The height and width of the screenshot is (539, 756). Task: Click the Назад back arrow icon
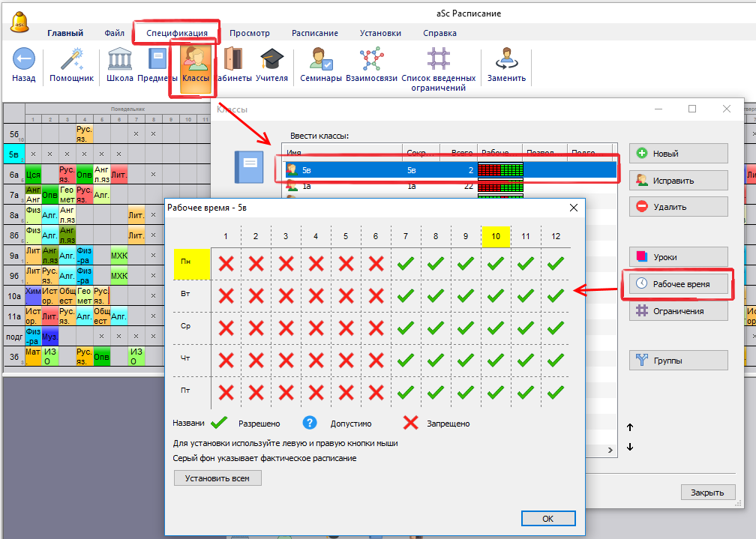coord(23,59)
